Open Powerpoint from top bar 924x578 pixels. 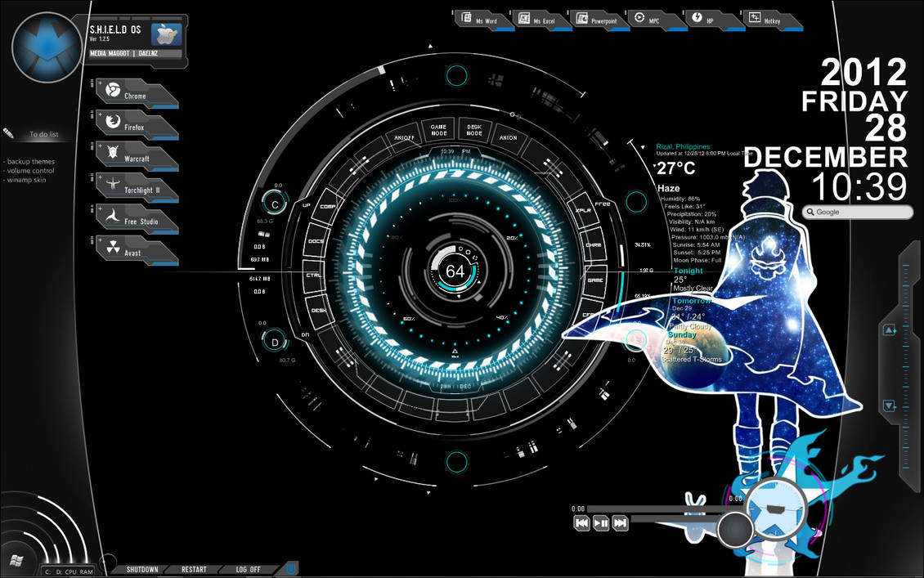pyautogui.click(x=600, y=20)
